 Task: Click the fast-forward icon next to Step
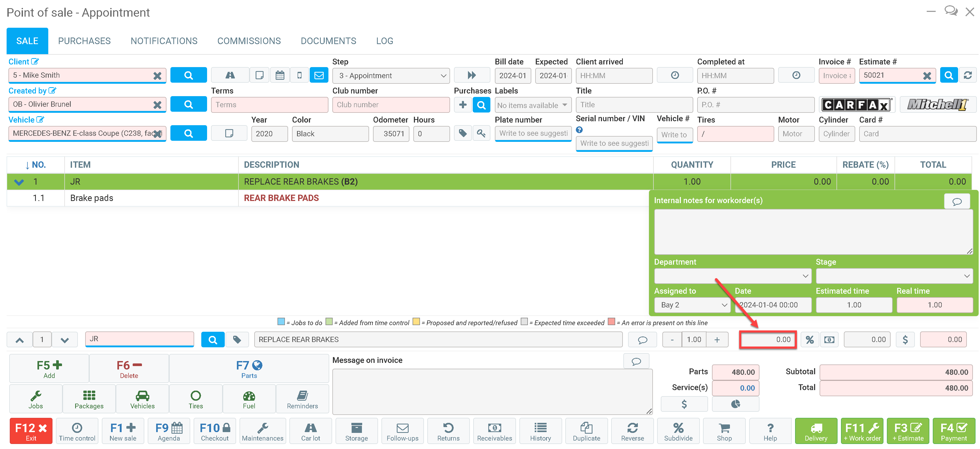tap(471, 75)
